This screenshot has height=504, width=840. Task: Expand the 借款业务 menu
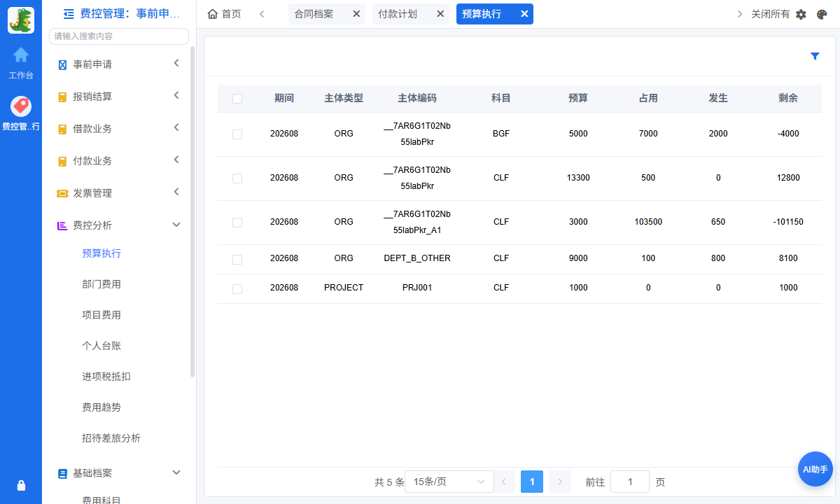(x=176, y=128)
